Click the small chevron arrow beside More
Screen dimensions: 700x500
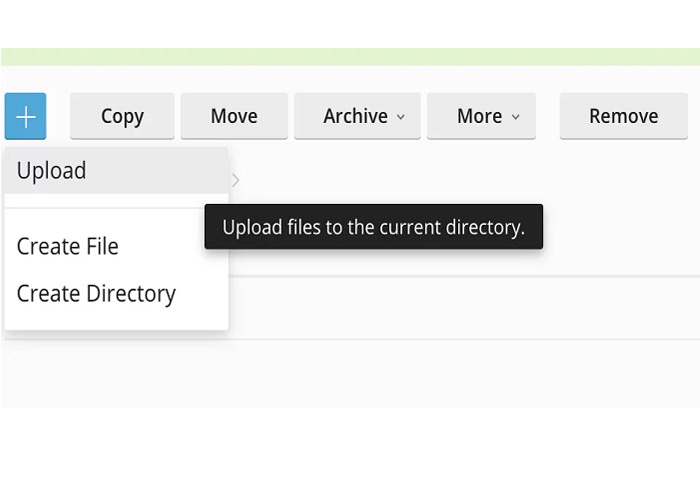516,117
